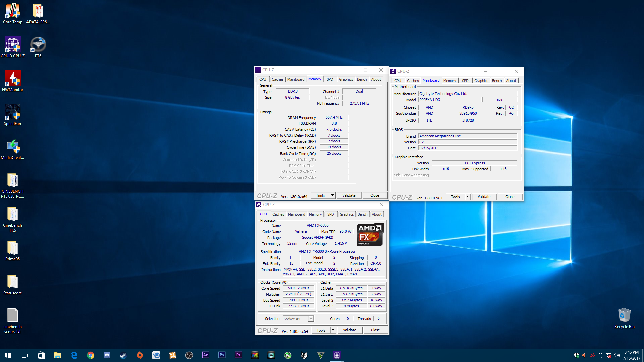
Task: Open the ADATA_SP6 desktop file
Action: pyautogui.click(x=38, y=14)
